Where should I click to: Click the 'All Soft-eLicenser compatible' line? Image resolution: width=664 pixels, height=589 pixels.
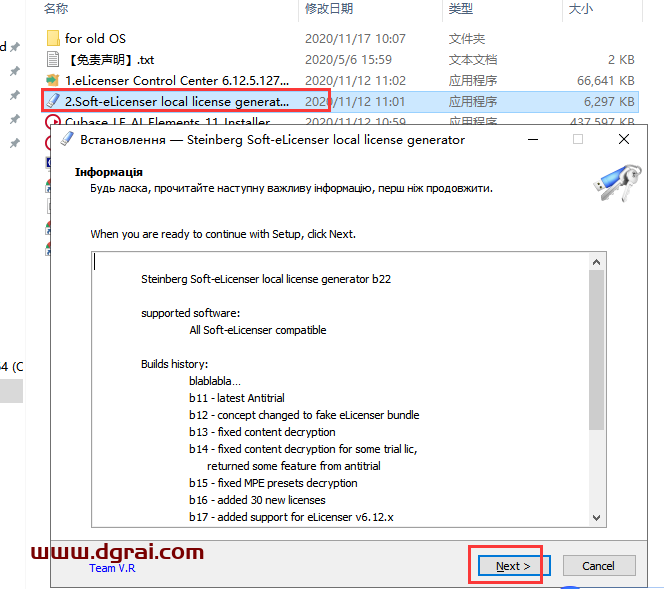[x=258, y=330]
